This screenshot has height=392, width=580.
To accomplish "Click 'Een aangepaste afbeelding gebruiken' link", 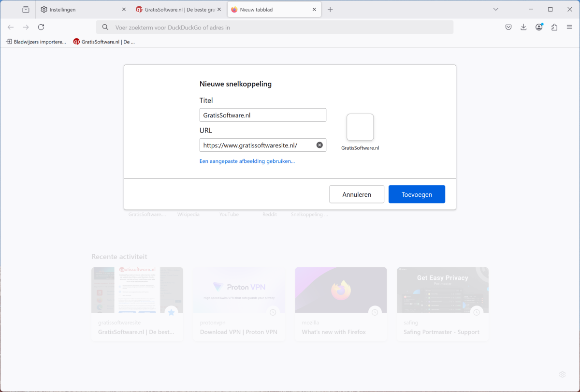I will [x=247, y=161].
